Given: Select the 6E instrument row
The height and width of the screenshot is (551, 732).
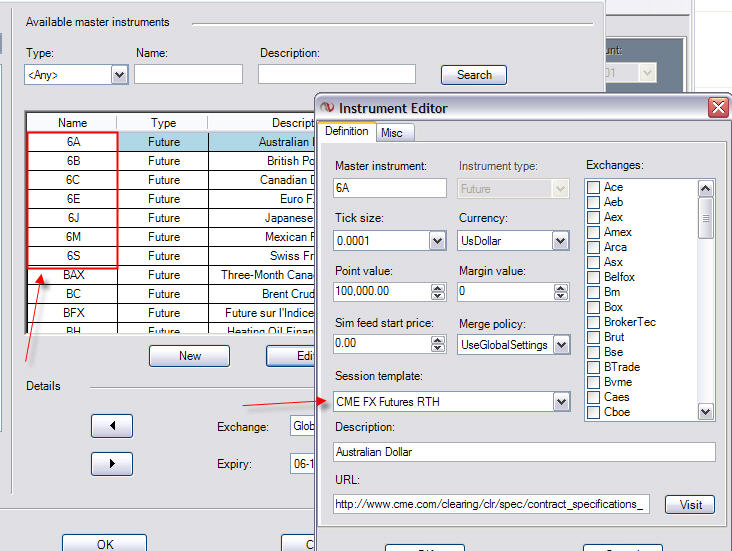Looking at the screenshot, I should 172,199.
